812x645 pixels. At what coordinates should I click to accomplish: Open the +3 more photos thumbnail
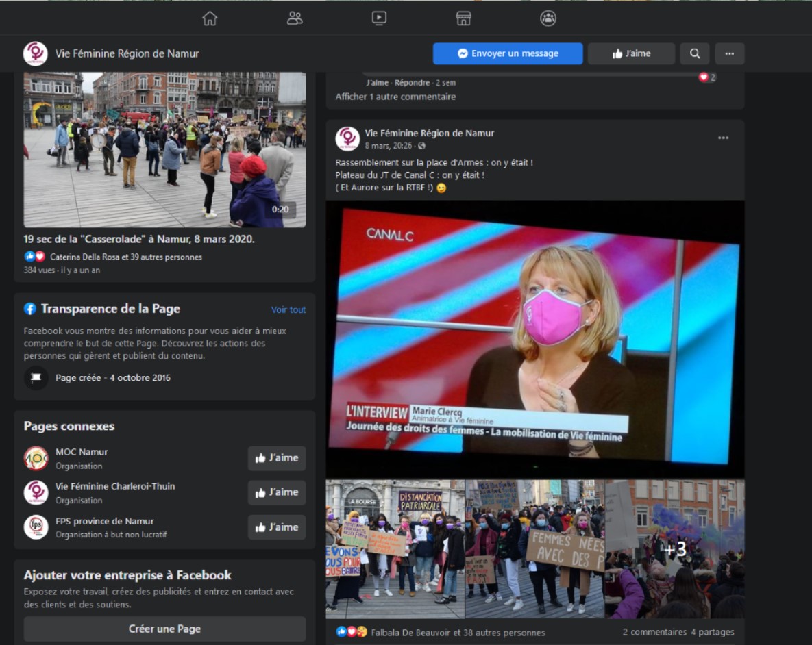point(674,549)
